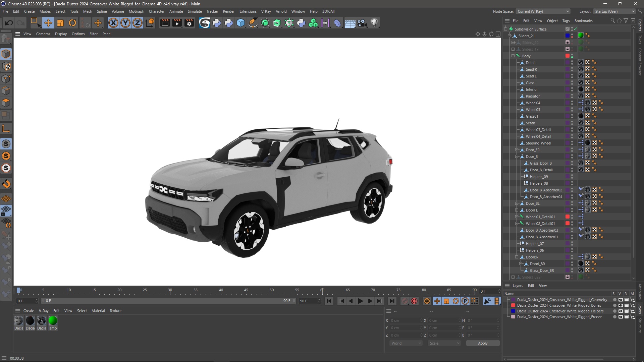The width and height of the screenshot is (644, 362).
Task: Click the Rotate tool in main toolbar
Action: click(72, 22)
